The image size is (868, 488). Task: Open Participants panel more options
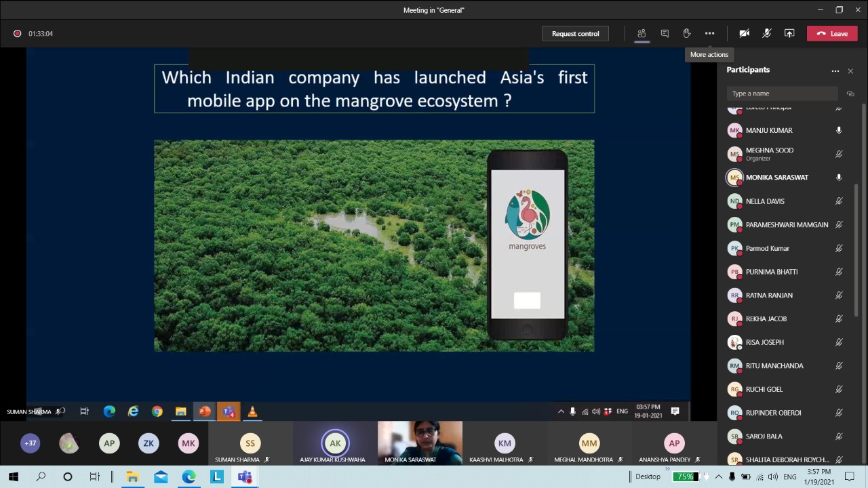click(835, 70)
